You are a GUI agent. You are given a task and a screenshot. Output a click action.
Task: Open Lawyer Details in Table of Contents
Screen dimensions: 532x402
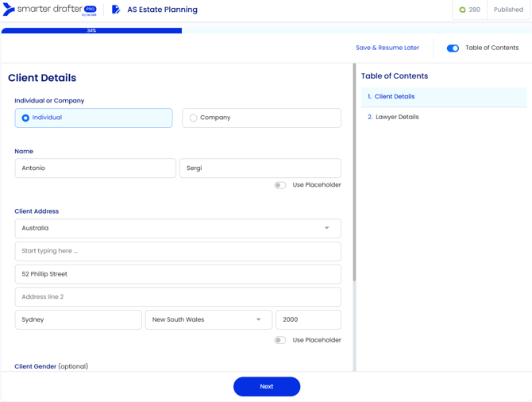397,117
